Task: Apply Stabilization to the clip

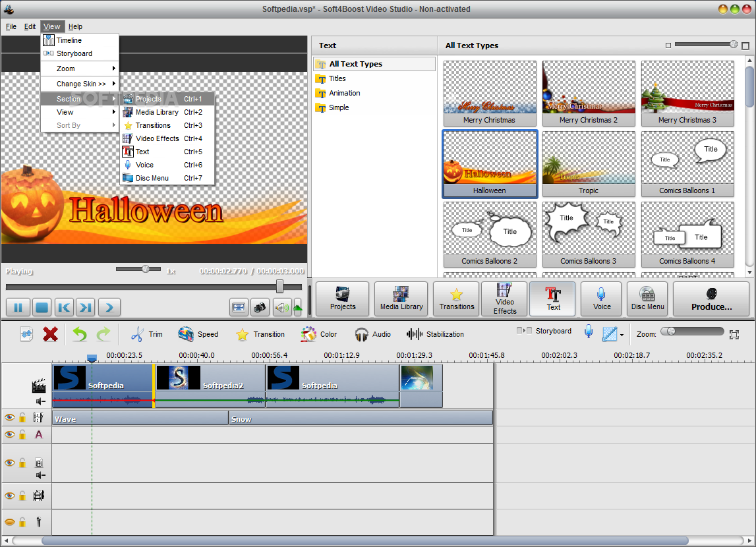Action: [436, 334]
